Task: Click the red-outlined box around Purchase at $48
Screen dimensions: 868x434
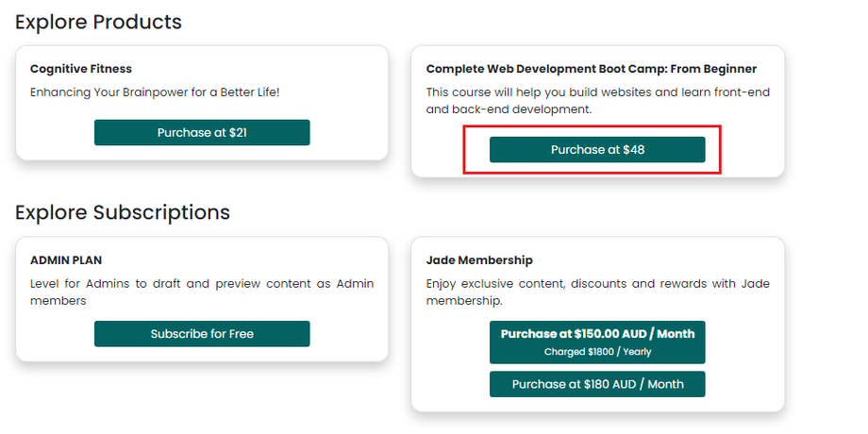Action: [476, 150]
